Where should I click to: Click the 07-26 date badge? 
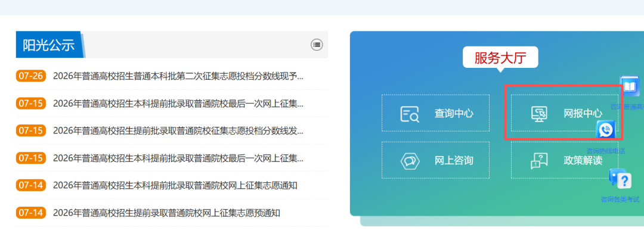(x=31, y=76)
